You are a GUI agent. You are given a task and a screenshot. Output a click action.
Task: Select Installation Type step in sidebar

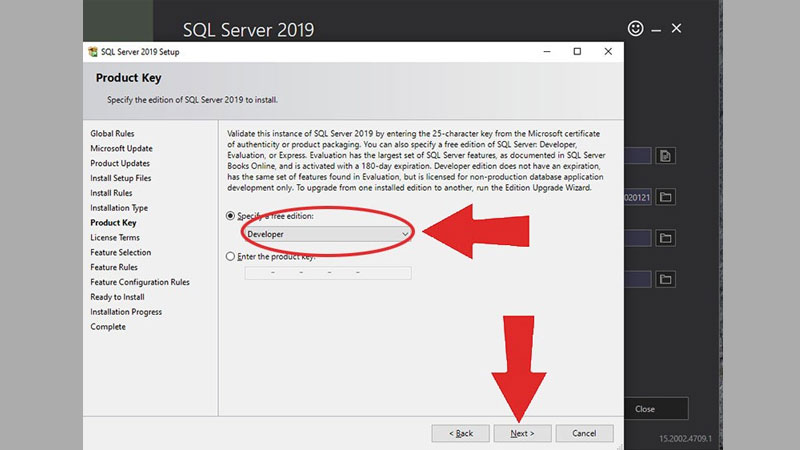pyautogui.click(x=119, y=208)
